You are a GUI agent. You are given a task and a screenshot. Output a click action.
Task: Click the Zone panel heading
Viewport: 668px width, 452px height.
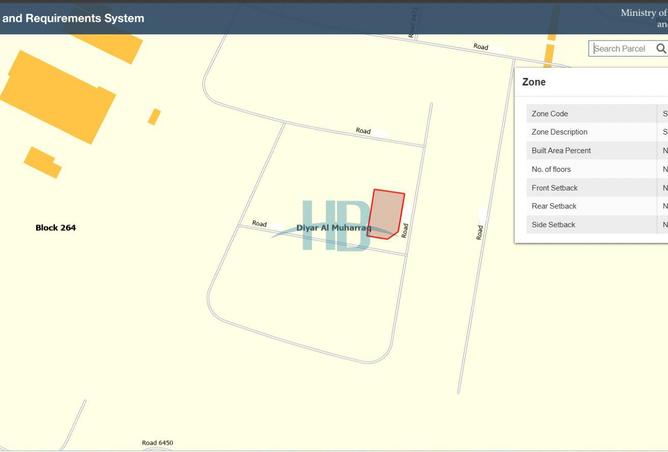pyautogui.click(x=535, y=82)
